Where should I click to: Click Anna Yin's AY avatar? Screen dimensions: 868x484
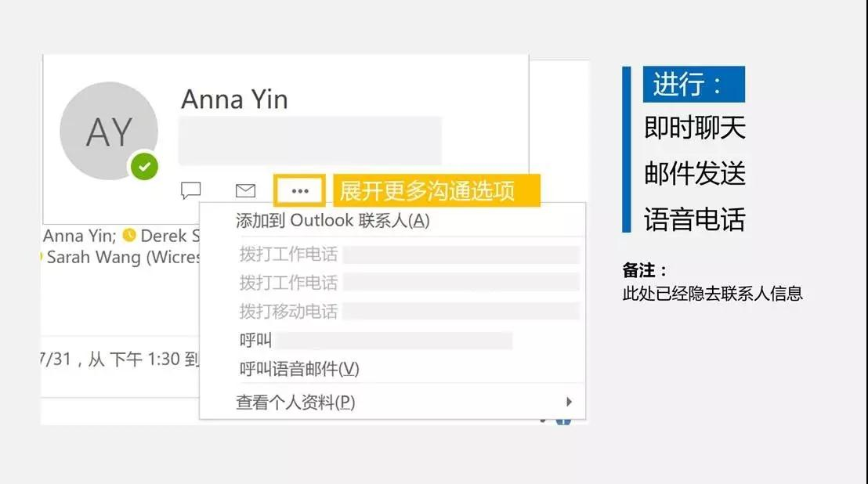coord(109,131)
